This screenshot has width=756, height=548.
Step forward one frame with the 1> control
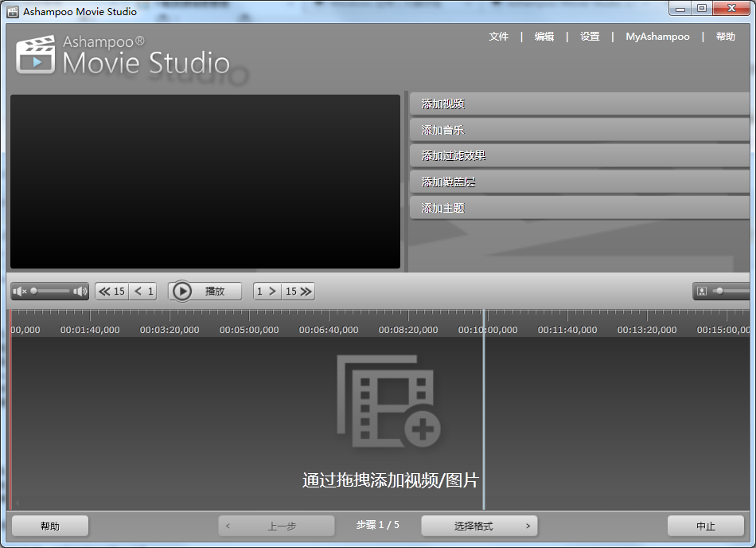tap(268, 291)
